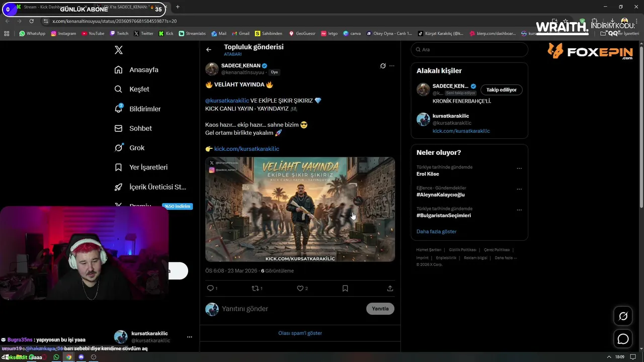The width and height of the screenshot is (644, 362).
Task: Click the Yanıtla button
Action: (380, 309)
